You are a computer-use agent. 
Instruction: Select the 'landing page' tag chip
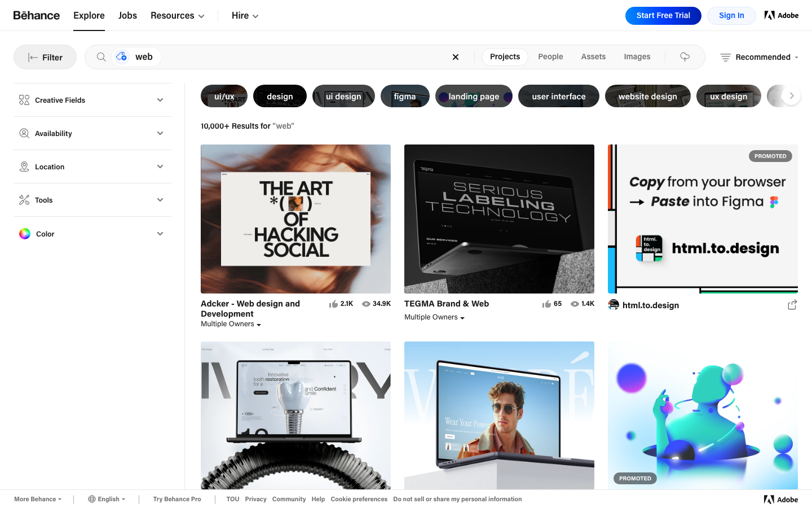474,96
